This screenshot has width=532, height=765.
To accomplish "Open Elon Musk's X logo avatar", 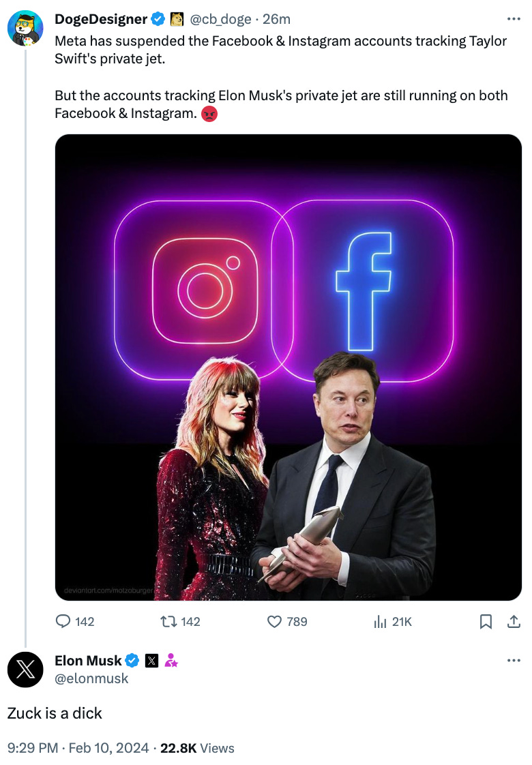I will [25, 670].
